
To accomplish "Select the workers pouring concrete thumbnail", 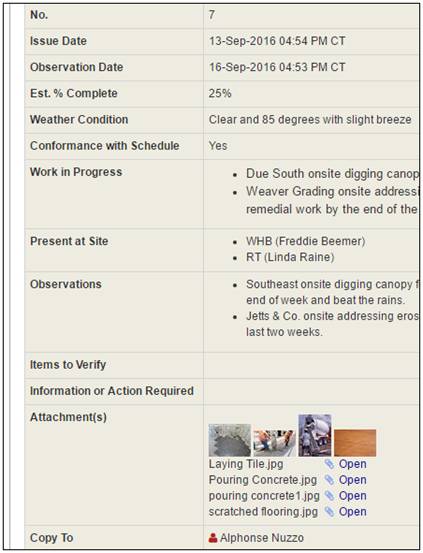I will 274,443.
